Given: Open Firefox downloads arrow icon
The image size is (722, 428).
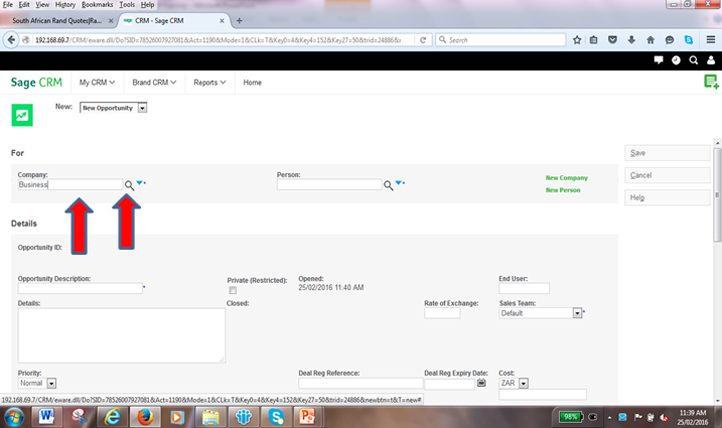Looking at the screenshot, I should coord(631,40).
